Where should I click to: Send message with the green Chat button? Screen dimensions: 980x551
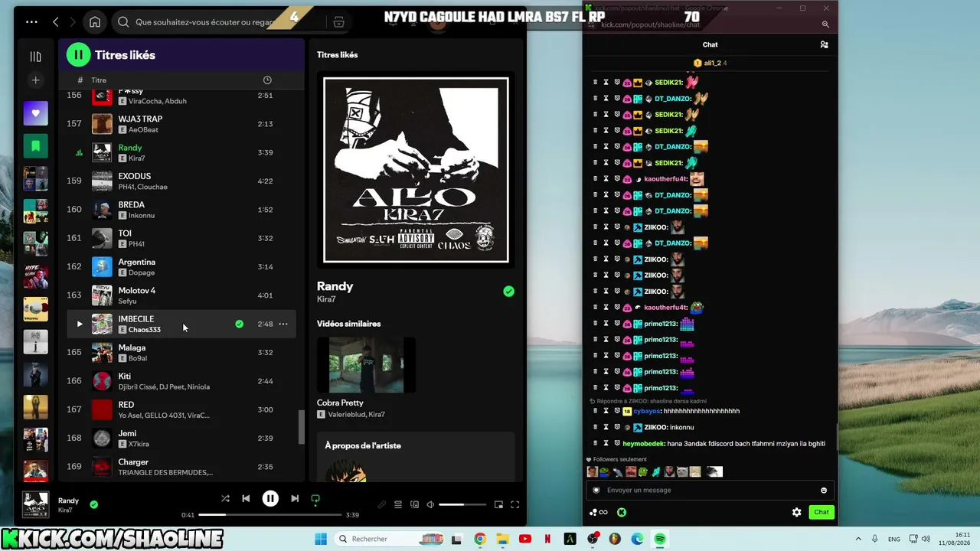click(822, 513)
